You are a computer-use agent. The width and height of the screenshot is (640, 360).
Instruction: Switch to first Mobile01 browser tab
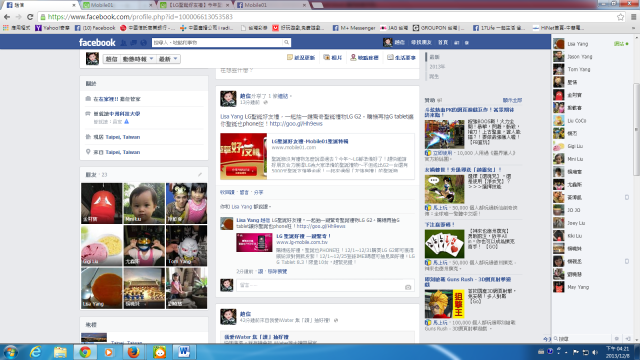(118, 5)
